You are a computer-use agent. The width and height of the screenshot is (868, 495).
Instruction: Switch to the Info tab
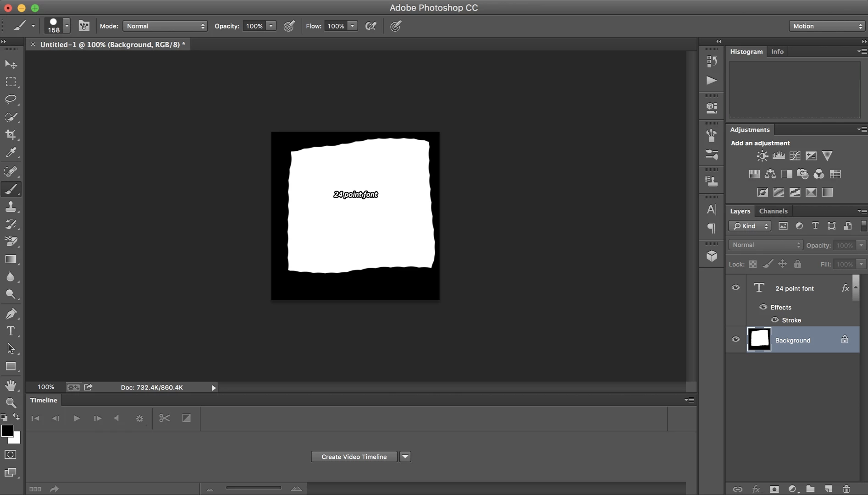click(777, 51)
